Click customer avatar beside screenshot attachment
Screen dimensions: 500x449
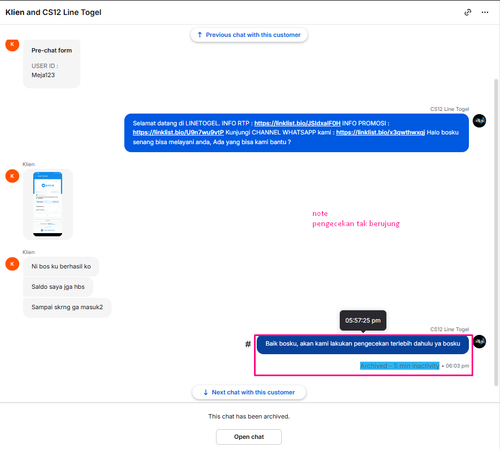(12, 176)
